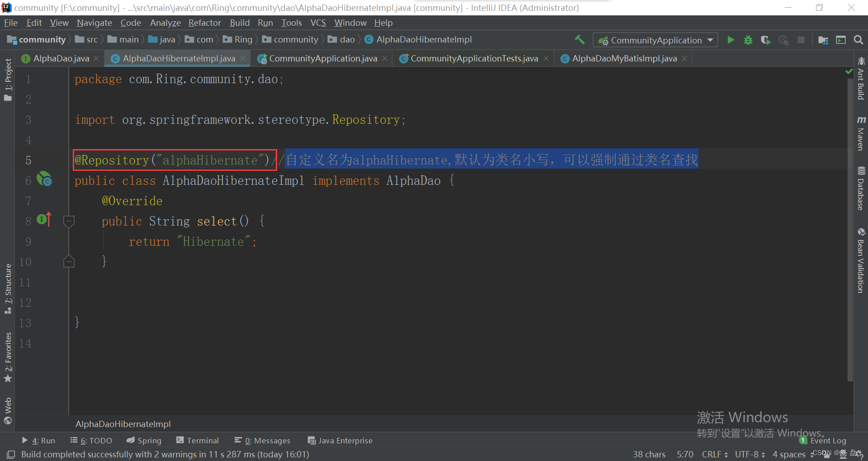Open Ant Build tool window
The height and width of the screenshot is (461, 868).
[x=861, y=79]
